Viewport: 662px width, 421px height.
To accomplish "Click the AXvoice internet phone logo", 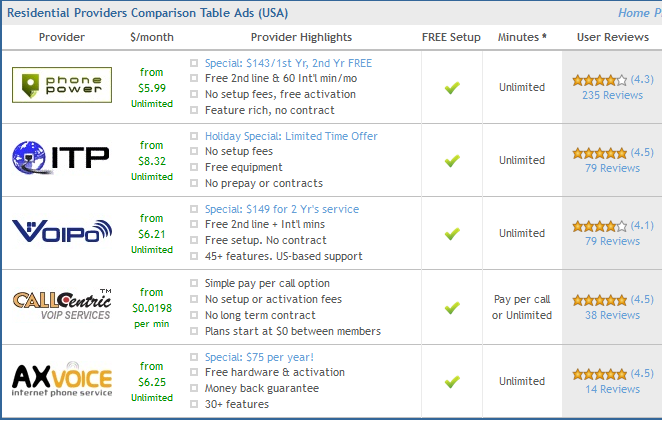I will (x=61, y=381).
